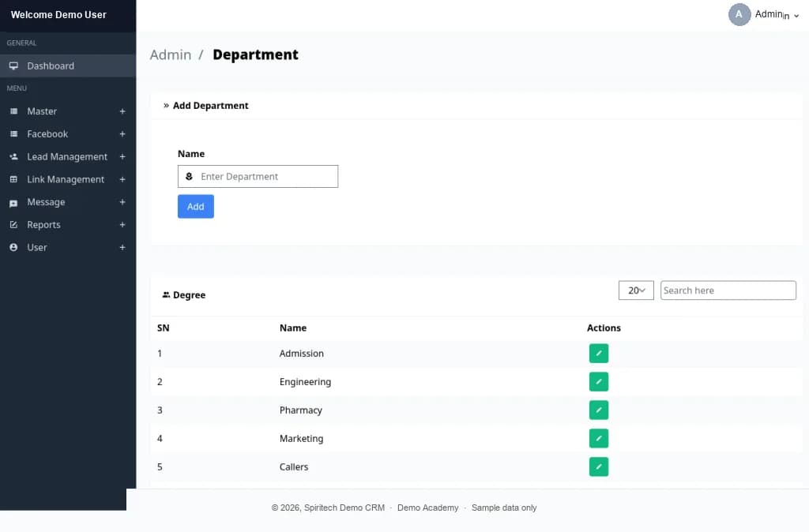The height and width of the screenshot is (532, 809).
Task: Click the Actions column header
Action: click(604, 328)
